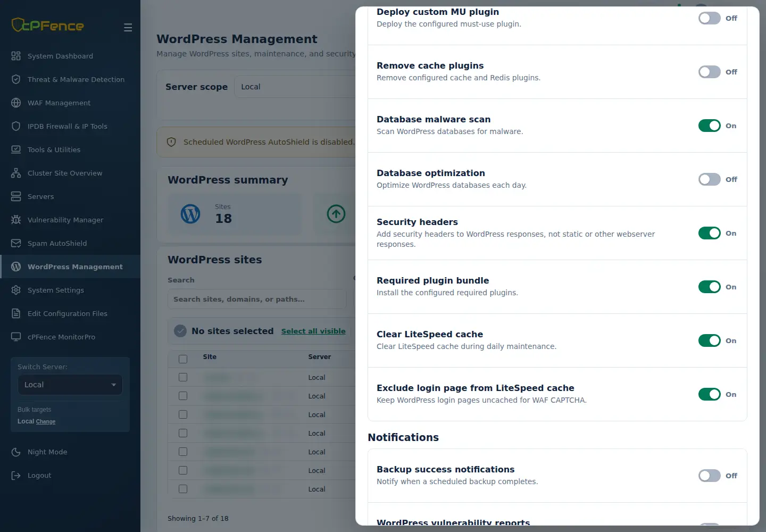Screen dimensions: 766x532
Task: Click Servers stack icon
Action: 16,196
